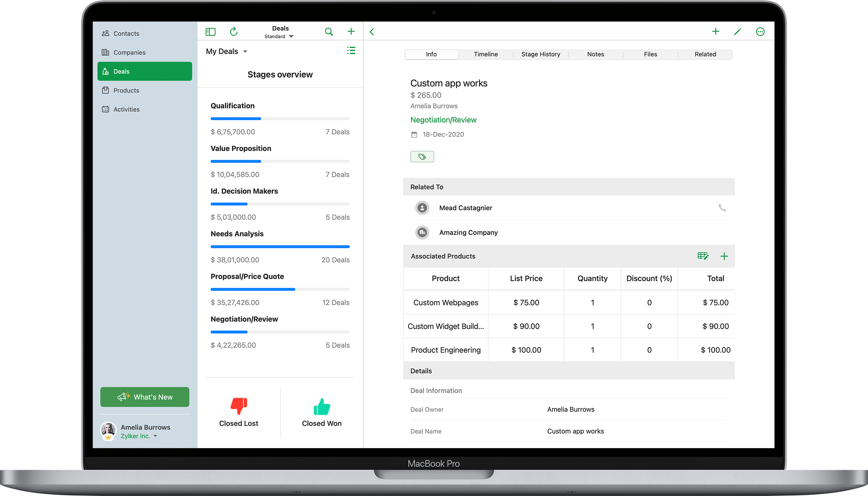Screen dimensions: 868x496
Task: Click Amelia Burrows profile picture
Action: click(108, 431)
